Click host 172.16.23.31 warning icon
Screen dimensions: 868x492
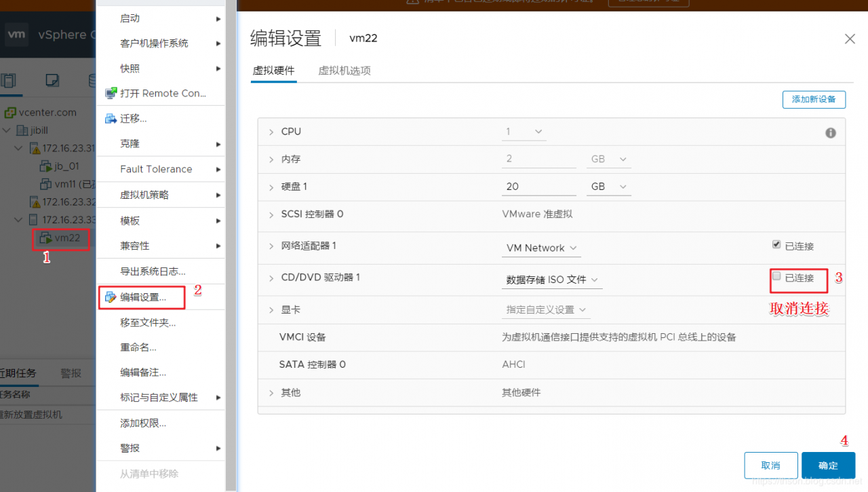pyautogui.click(x=35, y=148)
